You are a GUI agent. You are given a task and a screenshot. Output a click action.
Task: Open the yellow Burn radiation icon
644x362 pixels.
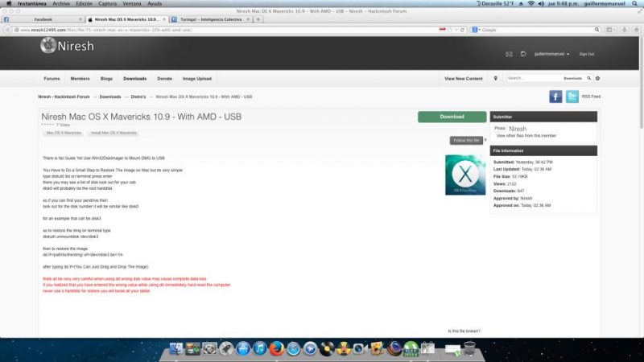344,348
